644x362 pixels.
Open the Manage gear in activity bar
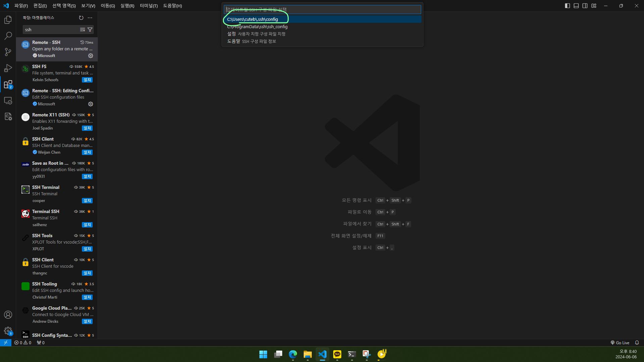coord(8,331)
